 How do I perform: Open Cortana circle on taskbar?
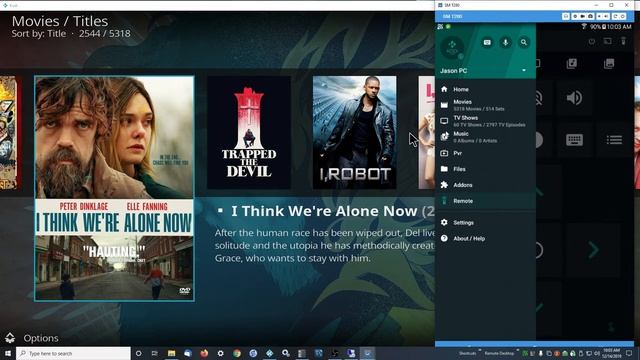click(138, 353)
